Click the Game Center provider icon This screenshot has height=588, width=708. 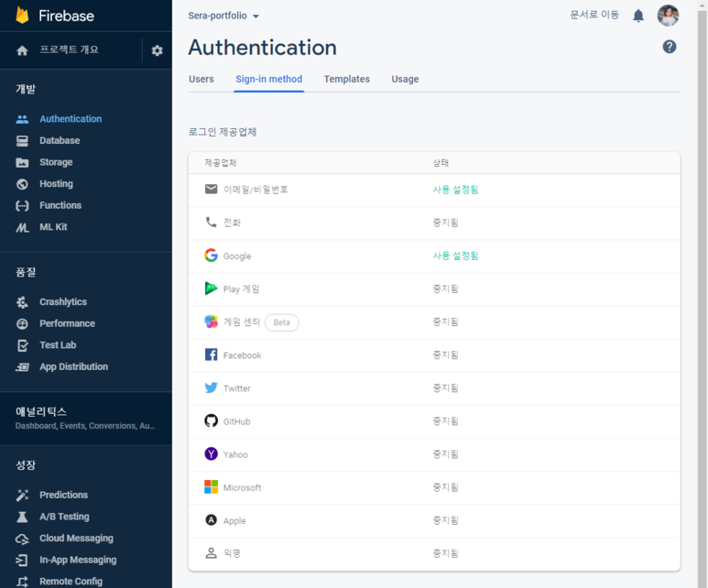click(x=211, y=321)
